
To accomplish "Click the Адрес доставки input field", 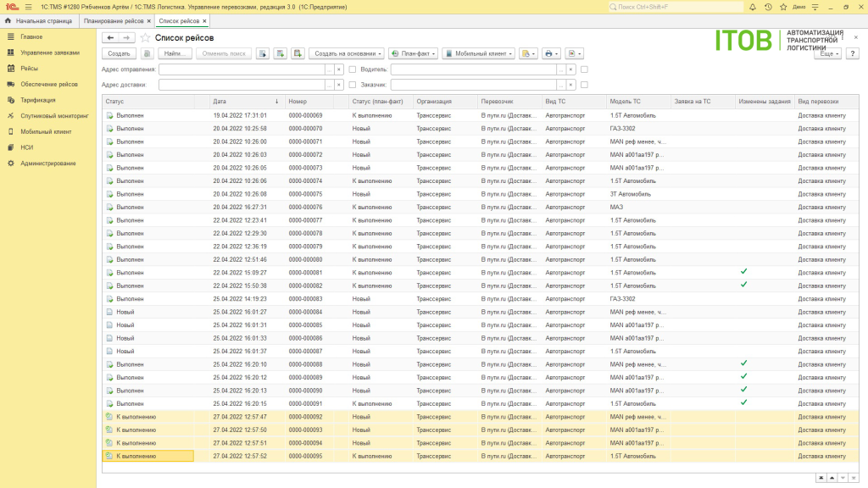I will point(242,86).
